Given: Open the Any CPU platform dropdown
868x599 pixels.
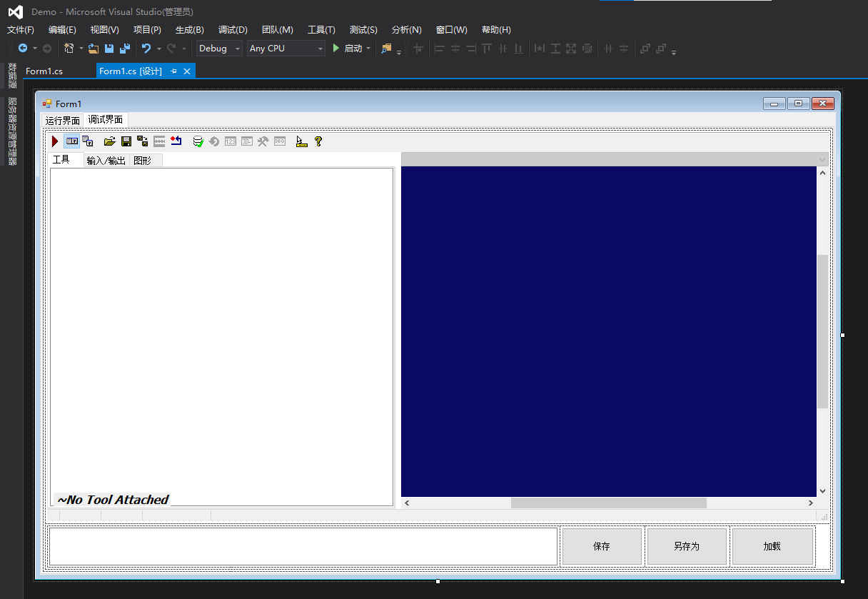Looking at the screenshot, I should 286,49.
